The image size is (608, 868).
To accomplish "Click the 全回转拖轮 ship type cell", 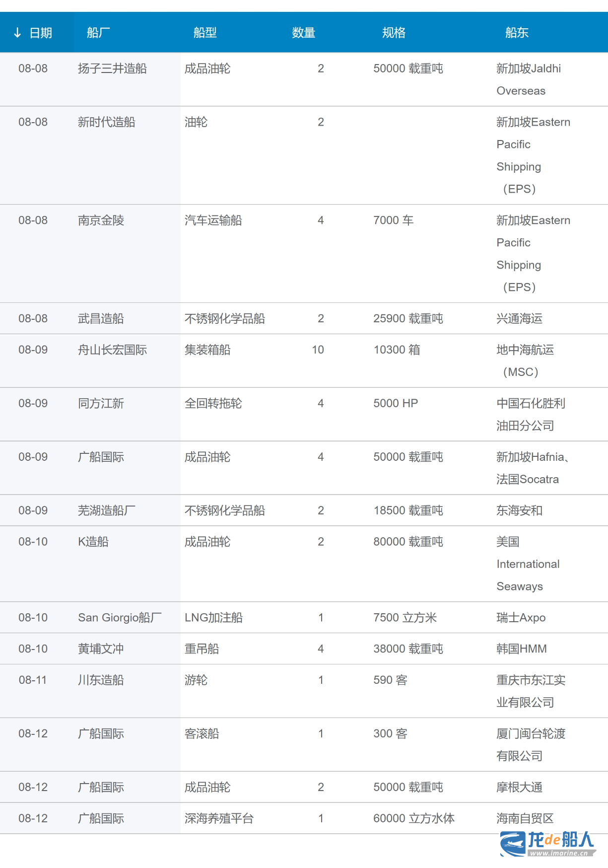I will pyautogui.click(x=213, y=404).
